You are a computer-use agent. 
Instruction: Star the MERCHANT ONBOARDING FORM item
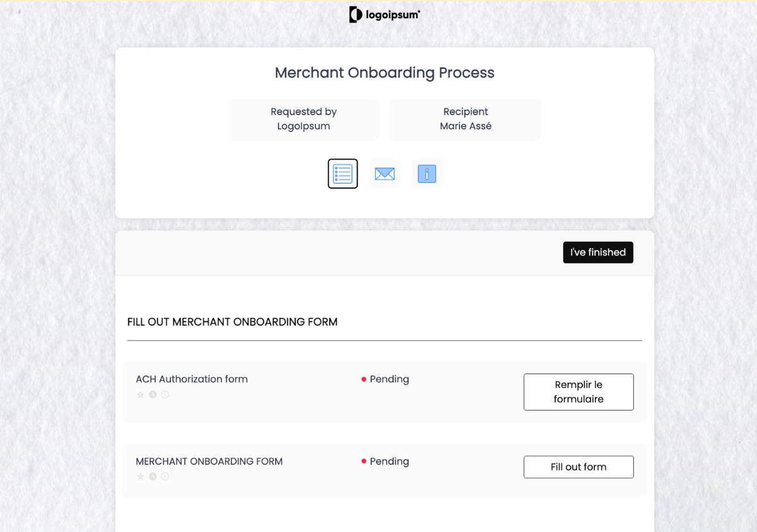click(141, 477)
